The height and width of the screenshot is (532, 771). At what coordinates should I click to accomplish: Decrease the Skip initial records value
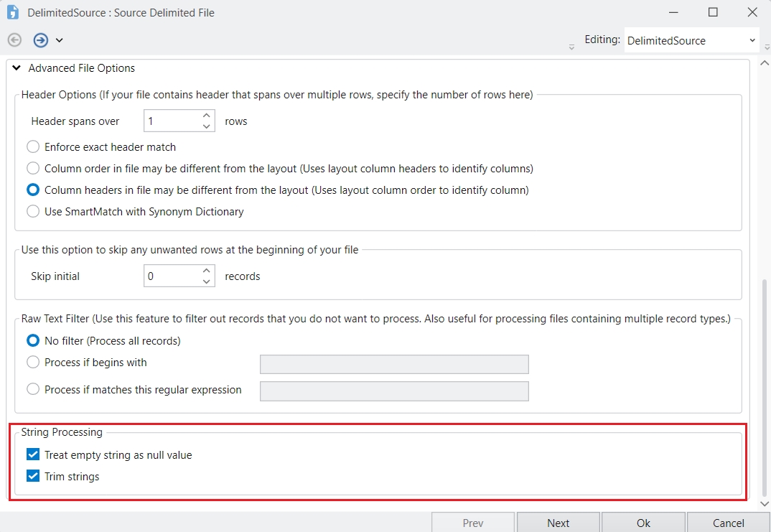pyautogui.click(x=207, y=281)
